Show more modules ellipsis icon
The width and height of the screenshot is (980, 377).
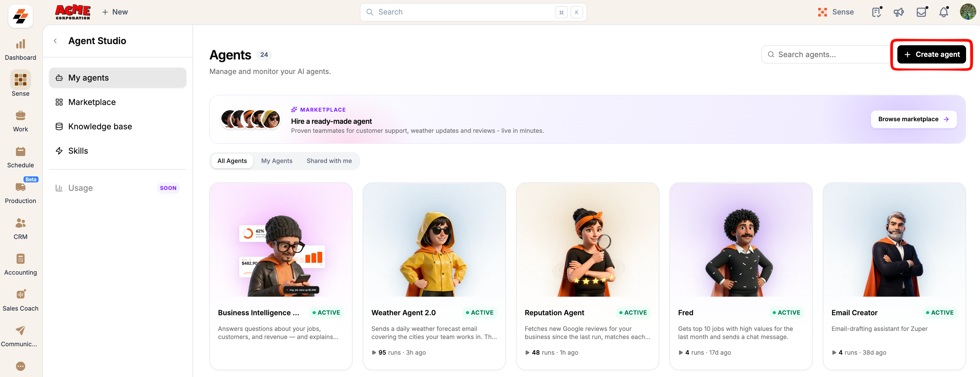pos(21,366)
